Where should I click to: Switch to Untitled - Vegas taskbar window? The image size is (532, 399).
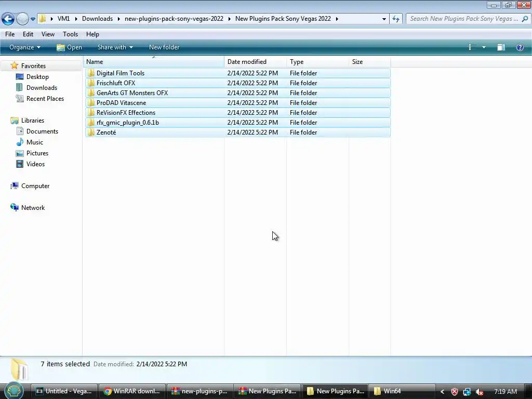[x=64, y=391]
